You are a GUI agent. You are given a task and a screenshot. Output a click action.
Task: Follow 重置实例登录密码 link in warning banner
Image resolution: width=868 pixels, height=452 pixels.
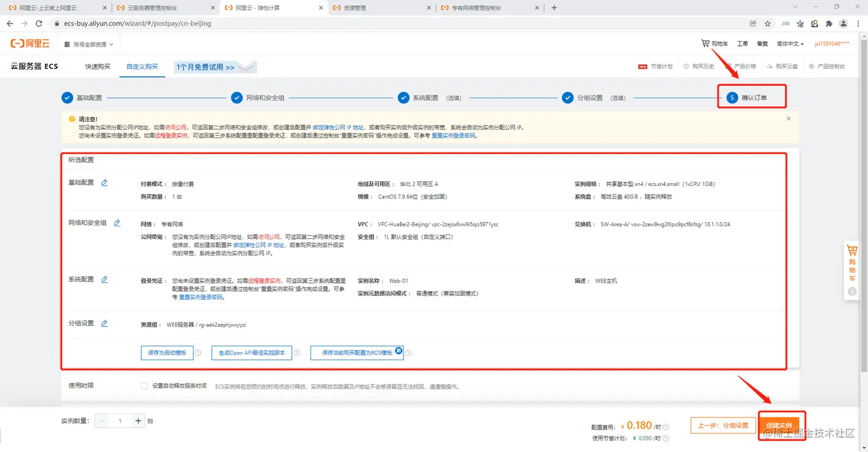pos(454,137)
